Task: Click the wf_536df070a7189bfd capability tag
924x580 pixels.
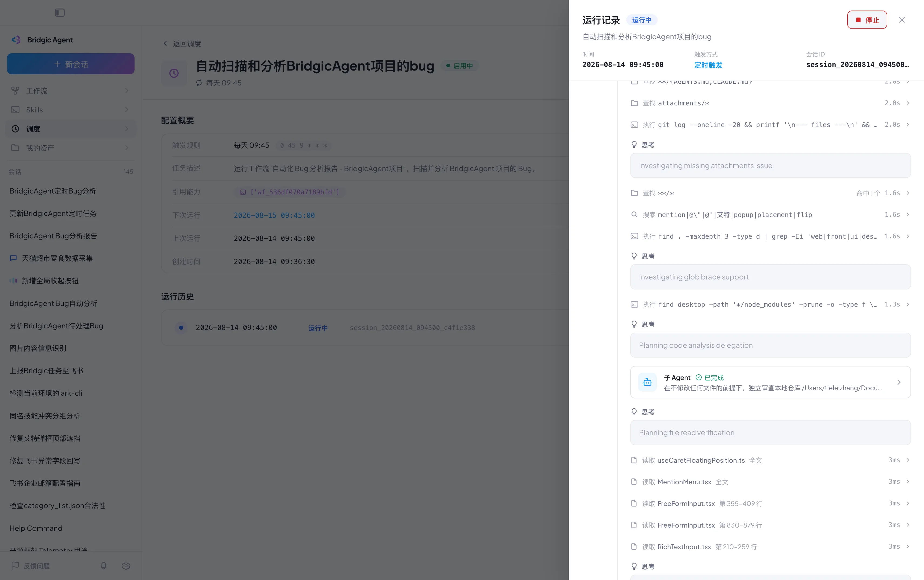Action: [x=290, y=192]
